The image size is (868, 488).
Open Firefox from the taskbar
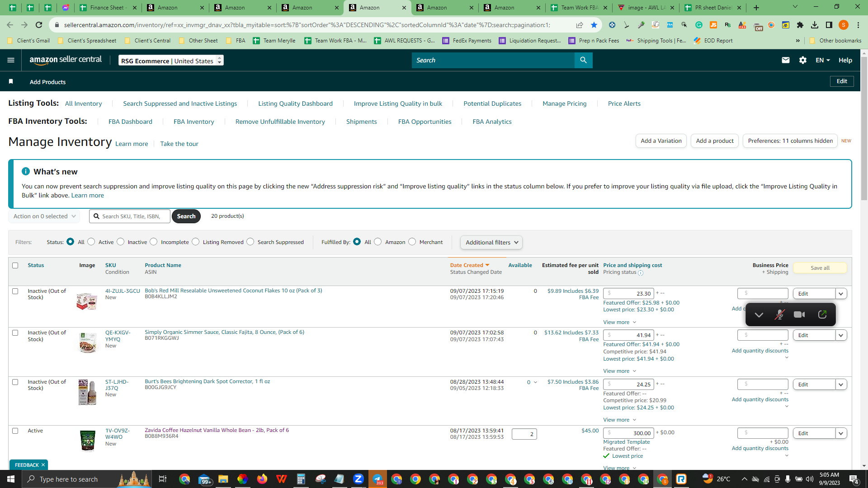[x=262, y=479]
